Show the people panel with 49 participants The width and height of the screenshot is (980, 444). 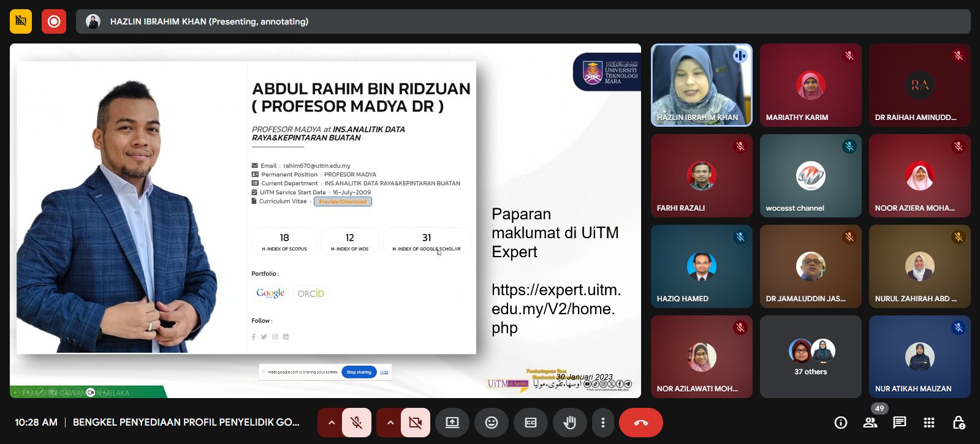870,423
